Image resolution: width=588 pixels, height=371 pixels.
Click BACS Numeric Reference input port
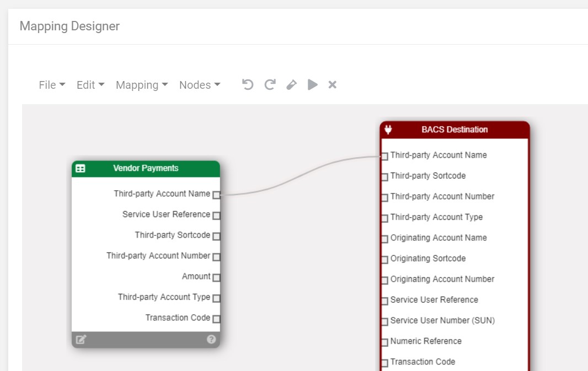pos(384,342)
